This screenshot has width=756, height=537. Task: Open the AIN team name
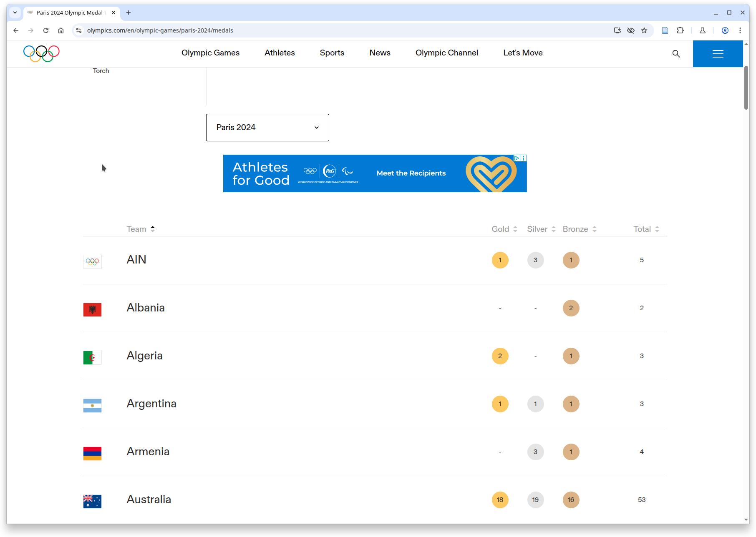(x=136, y=259)
